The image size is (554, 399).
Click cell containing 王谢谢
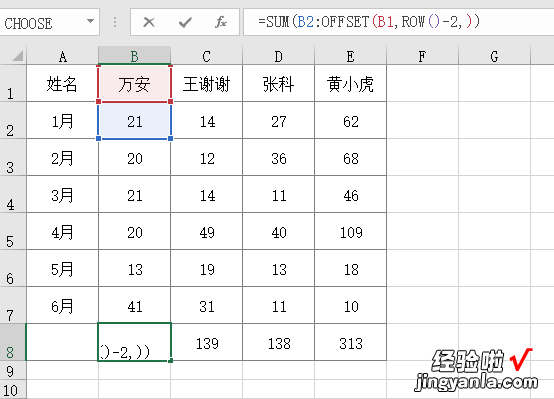(x=207, y=83)
